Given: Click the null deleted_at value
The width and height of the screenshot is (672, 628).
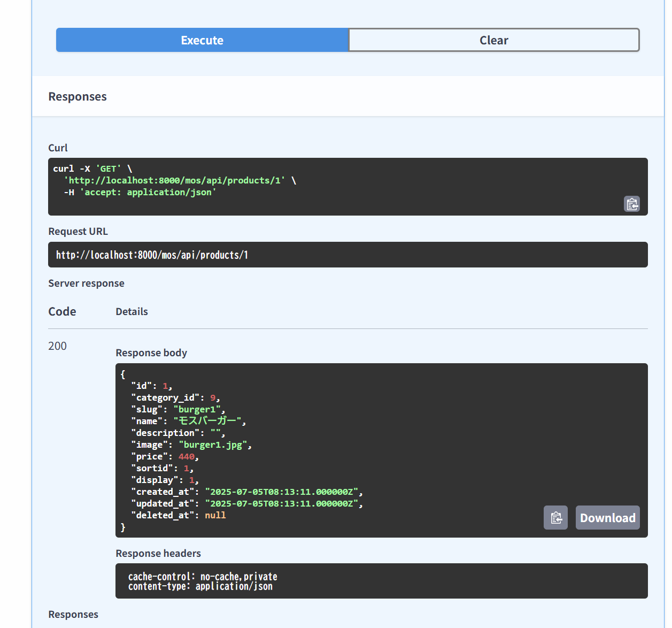Looking at the screenshot, I should [215, 516].
